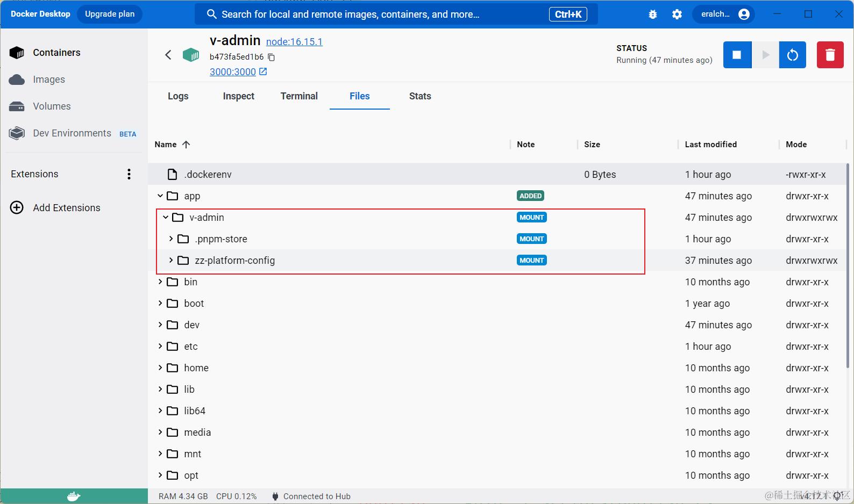The width and height of the screenshot is (854, 504).
Task: Click the v-admin container teal cube icon
Action: (191, 55)
